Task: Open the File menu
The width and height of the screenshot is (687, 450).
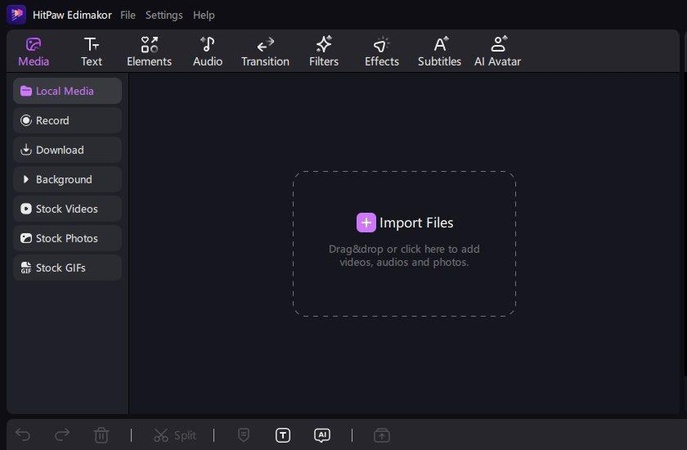Action: coord(128,15)
